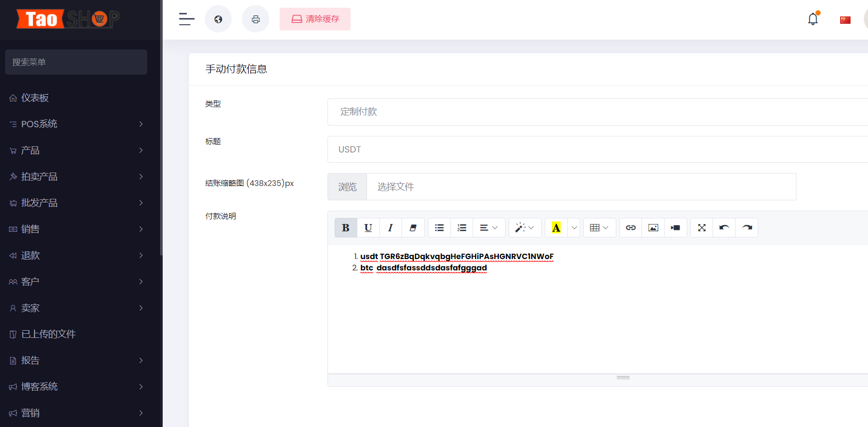Click the 清除缓存 button
The width and height of the screenshot is (868, 427).
click(315, 19)
